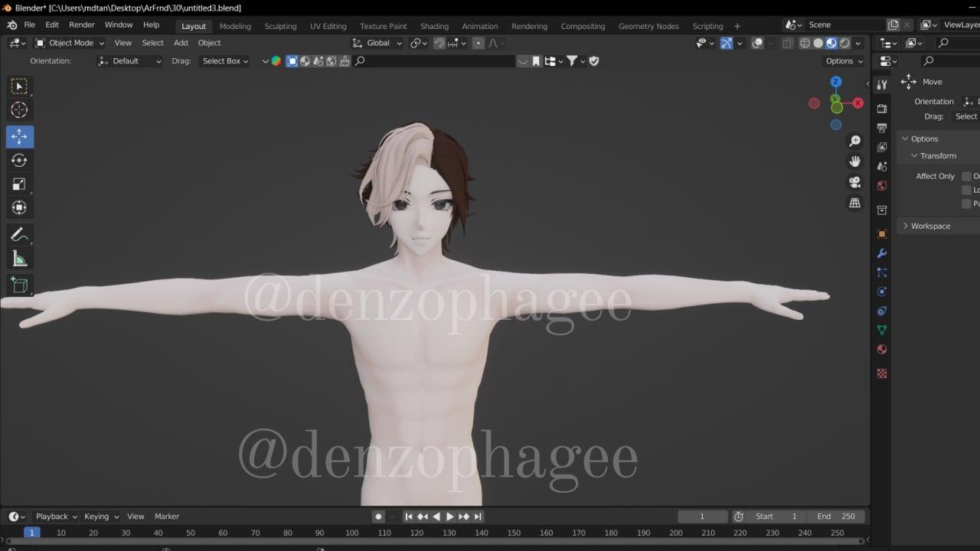This screenshot has height=551, width=980.
Task: Select the Add Cube tool
Action: 19,285
